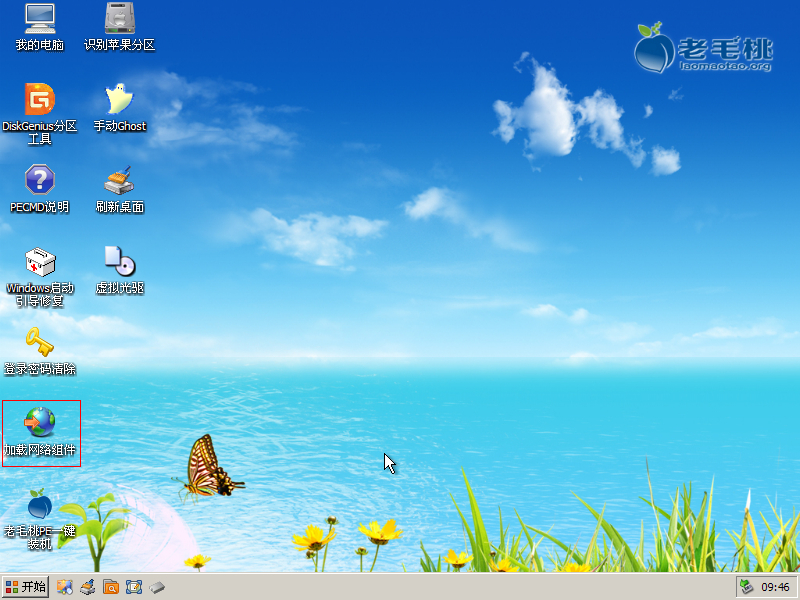800x600 pixels.
Task: Launch 虚拟光驱 virtual drive icon
Action: [120, 263]
